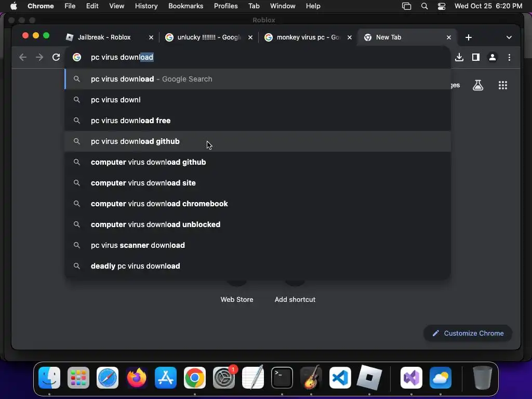This screenshot has width=532, height=399.
Task: Open the Apple menu
Action: [x=14, y=6]
